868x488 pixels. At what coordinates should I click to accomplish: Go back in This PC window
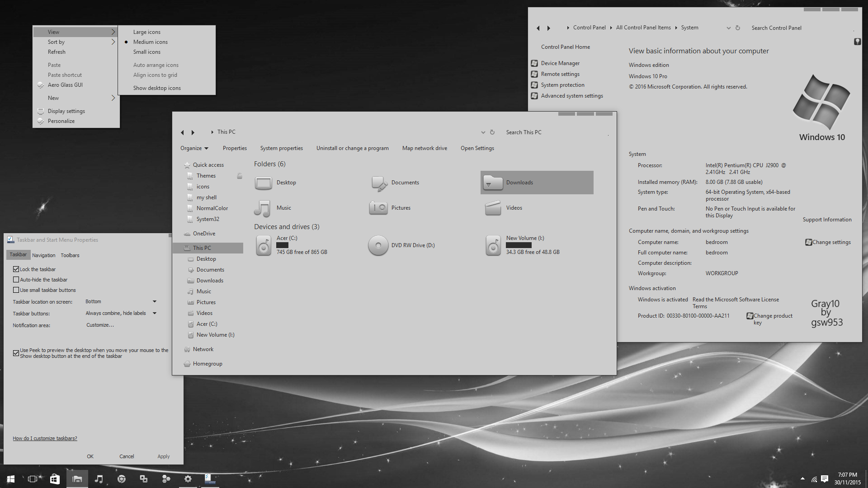click(182, 132)
